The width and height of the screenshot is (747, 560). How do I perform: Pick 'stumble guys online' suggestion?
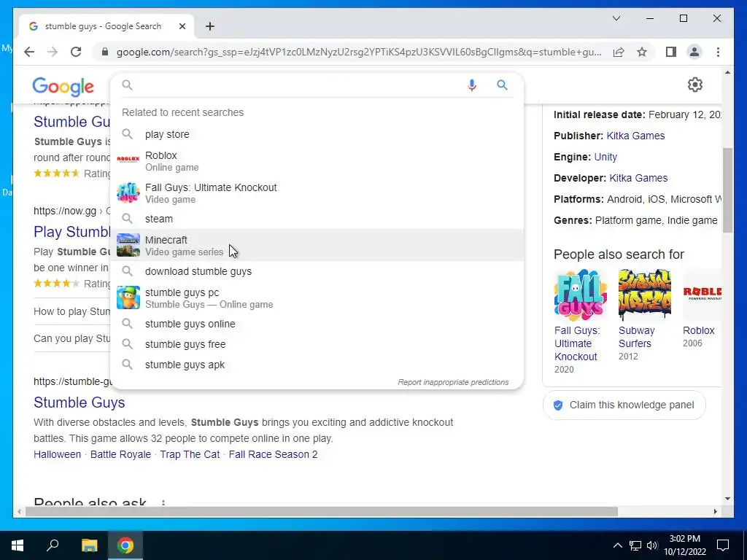(x=317, y=324)
